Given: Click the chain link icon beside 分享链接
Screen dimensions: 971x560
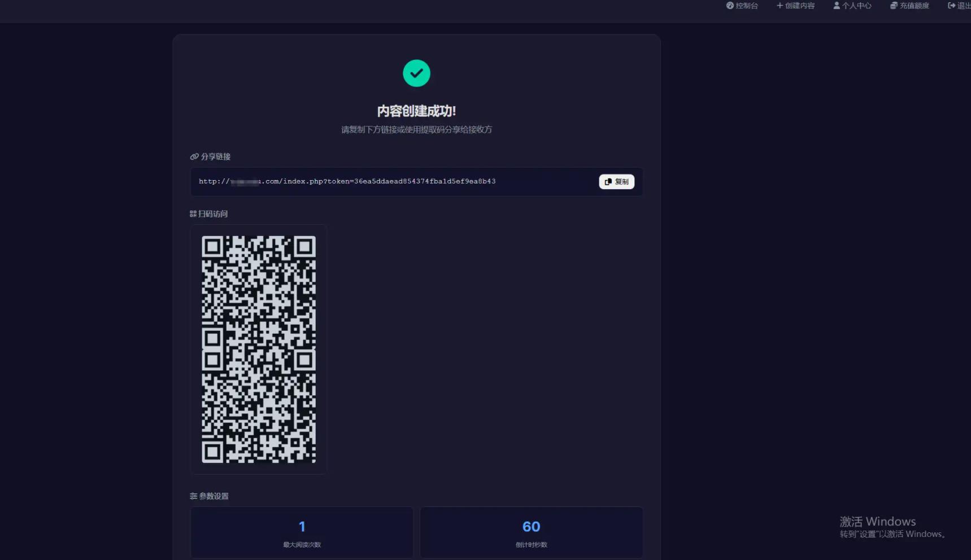Looking at the screenshot, I should (194, 157).
